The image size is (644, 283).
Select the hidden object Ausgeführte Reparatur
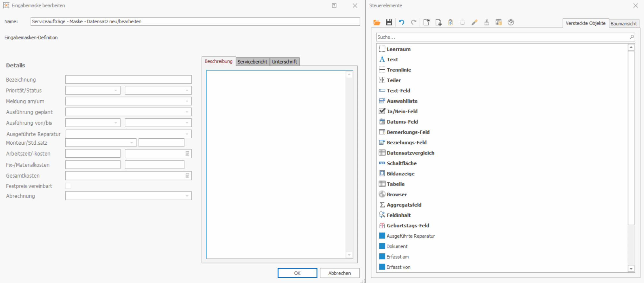click(411, 236)
